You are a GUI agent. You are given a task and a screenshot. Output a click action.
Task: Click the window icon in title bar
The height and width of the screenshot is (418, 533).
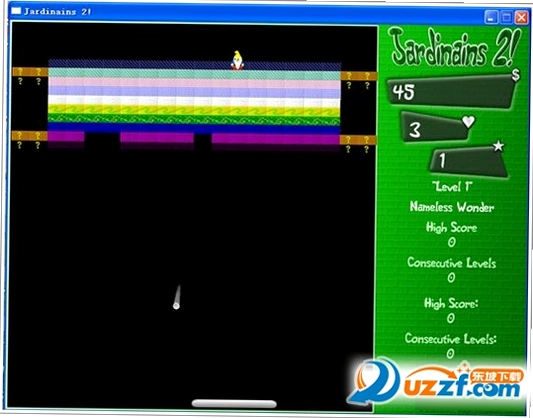pos(16,11)
